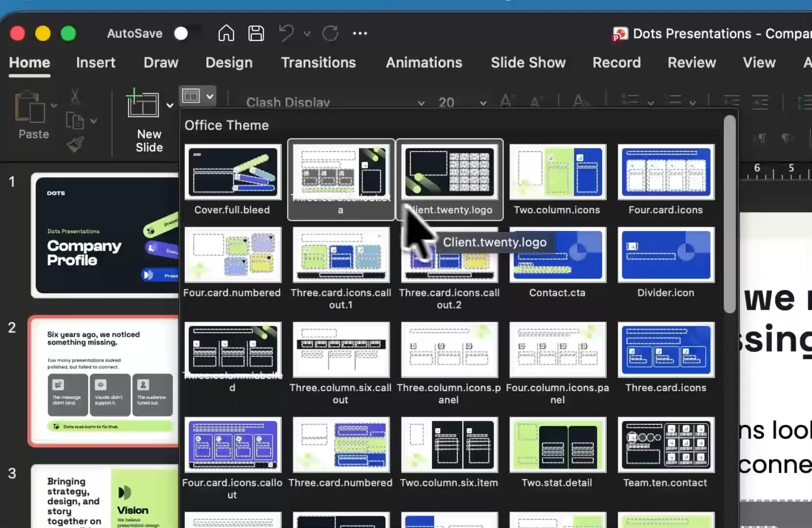
Task: Undo the last action
Action: (x=287, y=33)
